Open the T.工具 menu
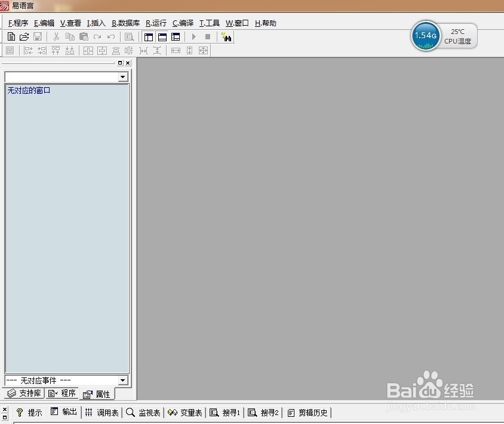Screen dimensions: 504x424 [209, 23]
